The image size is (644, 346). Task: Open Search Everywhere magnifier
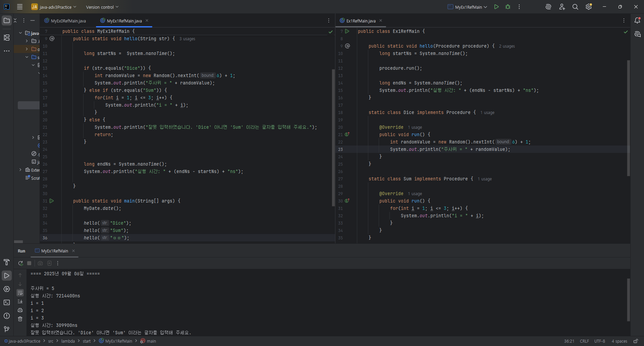575,7
